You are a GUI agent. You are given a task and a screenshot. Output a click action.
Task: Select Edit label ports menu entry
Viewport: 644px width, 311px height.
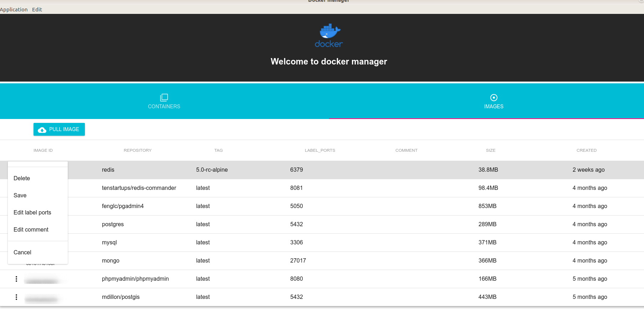pyautogui.click(x=38, y=213)
